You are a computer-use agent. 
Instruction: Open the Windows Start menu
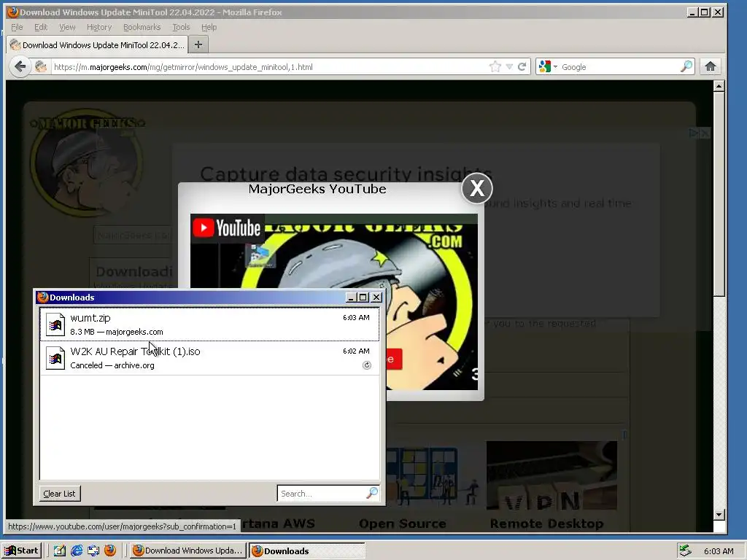22,551
